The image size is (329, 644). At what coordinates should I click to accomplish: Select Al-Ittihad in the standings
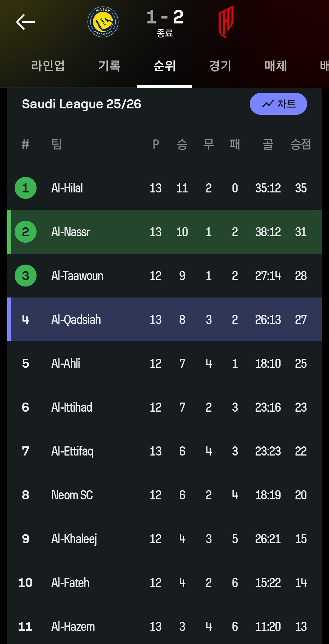click(x=72, y=407)
